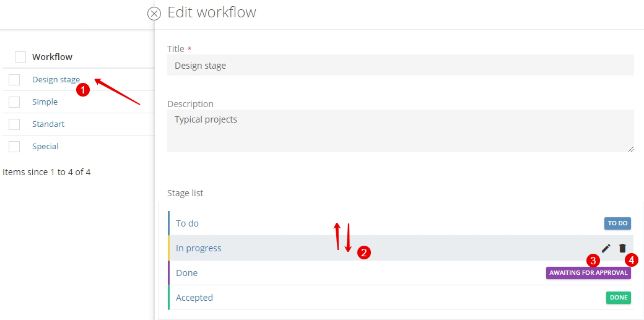This screenshot has height=320, width=644.
Task: Tick the Special workflow checkbox
Action: pyautogui.click(x=14, y=146)
